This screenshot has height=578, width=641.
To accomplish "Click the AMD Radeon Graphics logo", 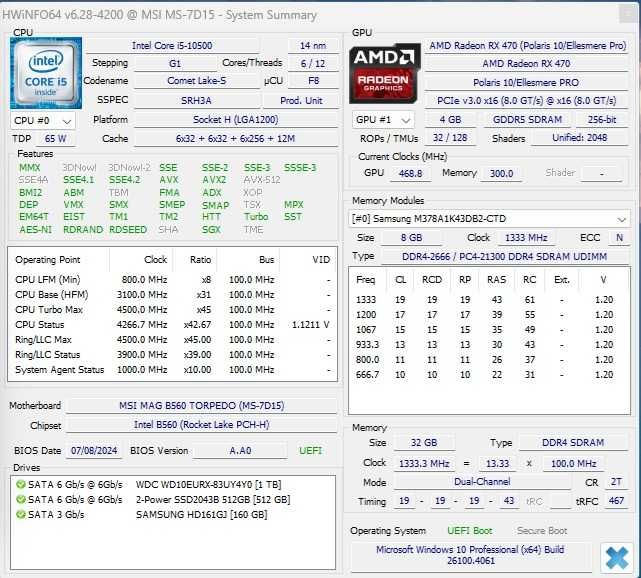I will coord(384,73).
